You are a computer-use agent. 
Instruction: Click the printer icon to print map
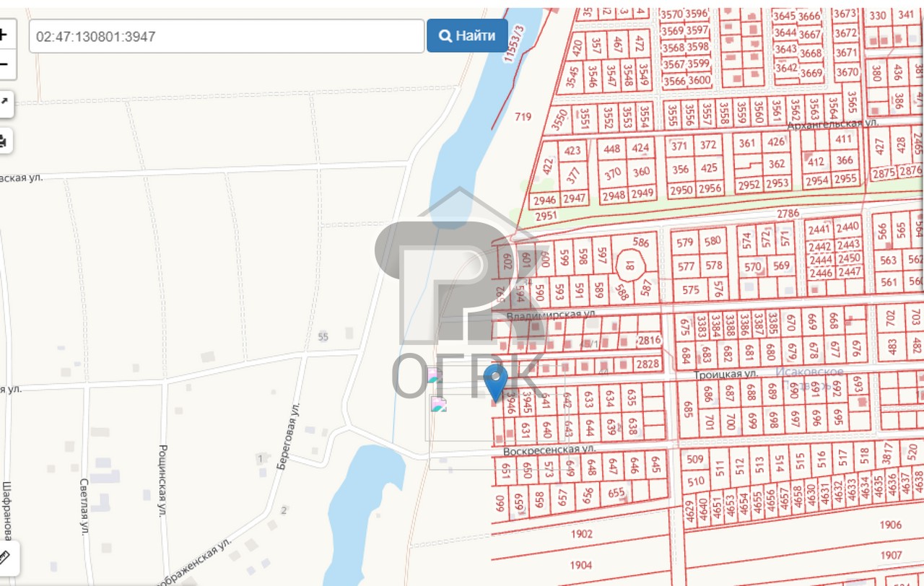pos(4,141)
